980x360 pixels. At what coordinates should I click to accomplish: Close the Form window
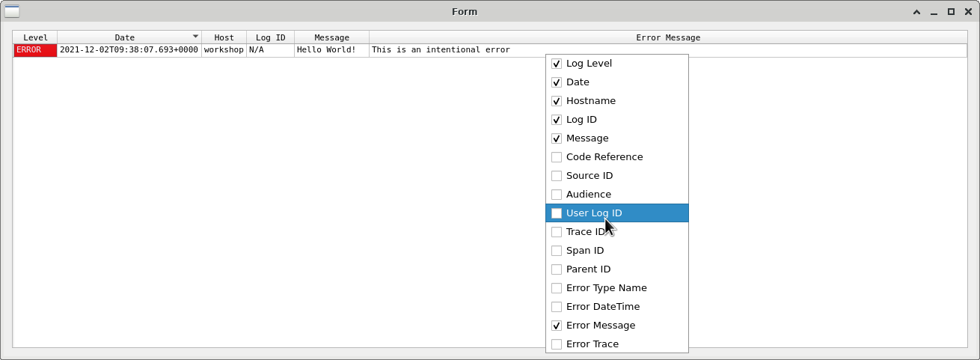click(x=968, y=12)
